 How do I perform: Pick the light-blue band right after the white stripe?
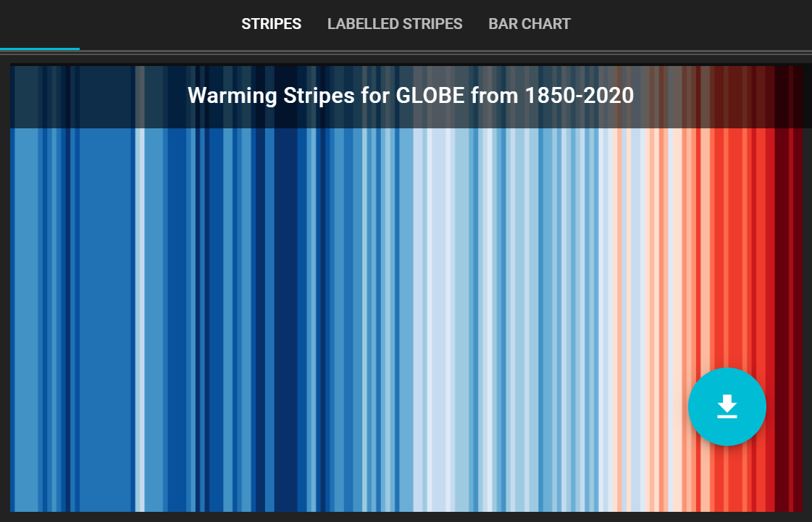pyautogui.click(x=154, y=320)
